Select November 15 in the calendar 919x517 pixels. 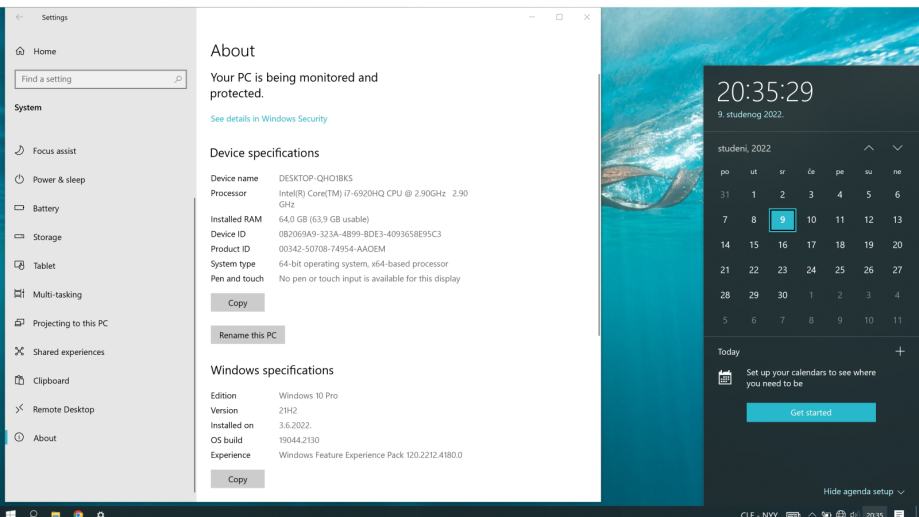(753, 245)
